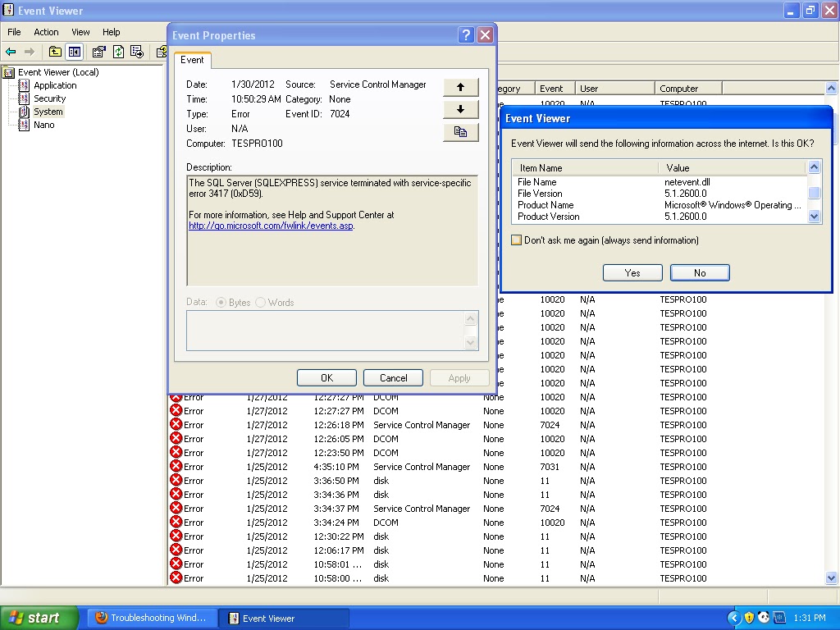Click the Refresh toolbar icon
The image size is (840, 630).
coord(118,52)
